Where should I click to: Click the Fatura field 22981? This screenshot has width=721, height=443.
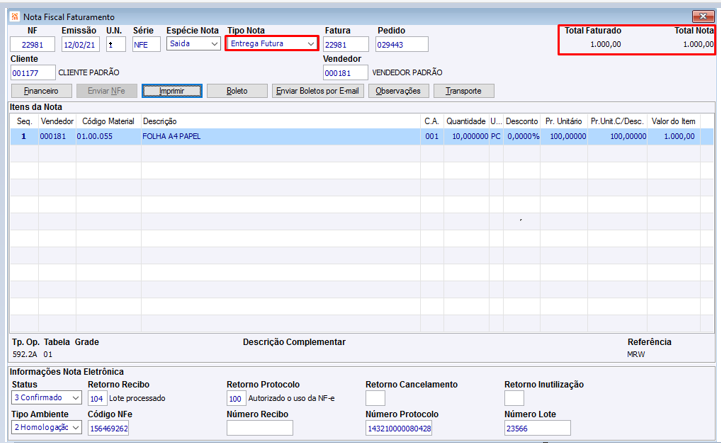click(x=346, y=45)
